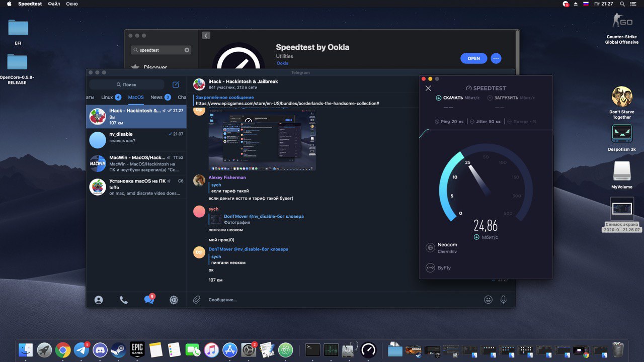Open the Установка macOS на ПК chat
Image resolution: width=644 pixels, height=362 pixels.
(x=136, y=187)
